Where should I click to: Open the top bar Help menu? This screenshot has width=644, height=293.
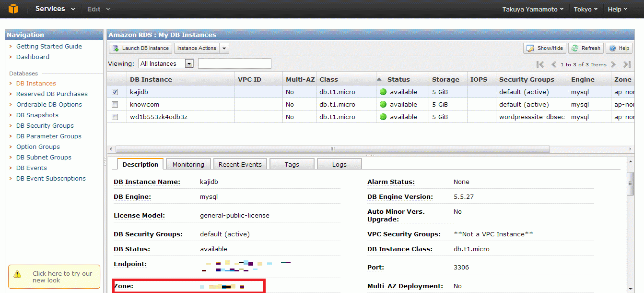point(618,9)
